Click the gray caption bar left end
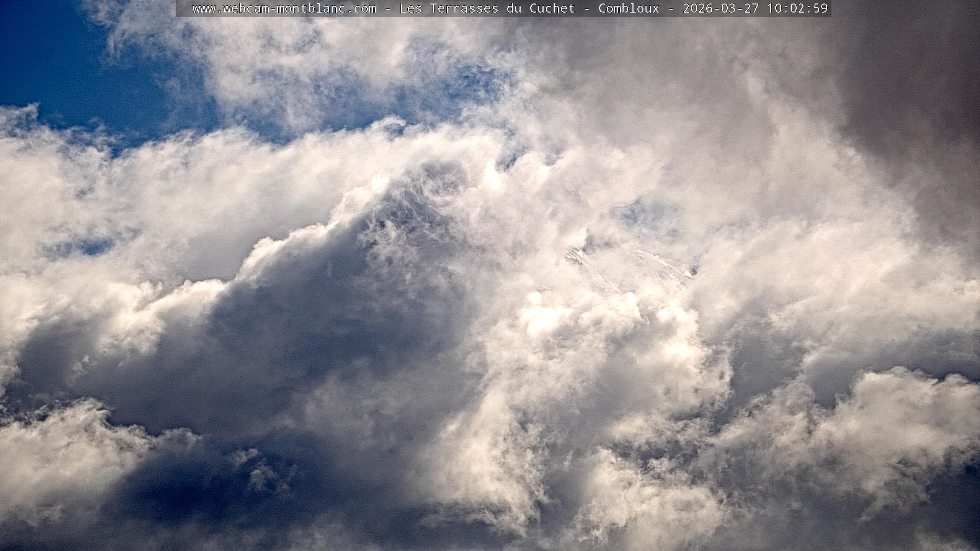The width and height of the screenshot is (980, 551). pyautogui.click(x=183, y=8)
